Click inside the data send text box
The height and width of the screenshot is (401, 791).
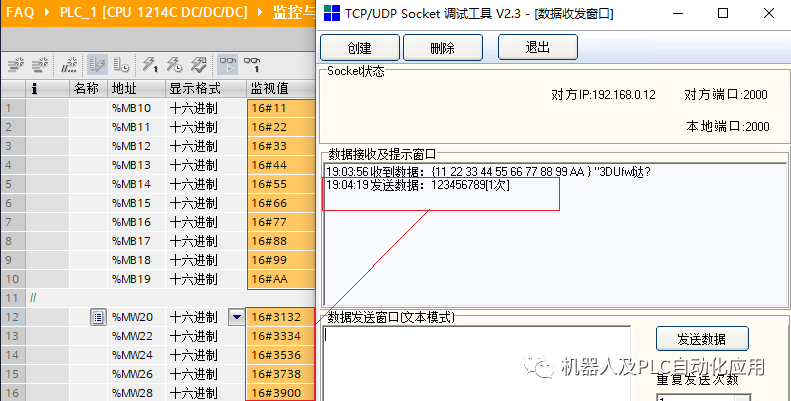tap(477, 363)
